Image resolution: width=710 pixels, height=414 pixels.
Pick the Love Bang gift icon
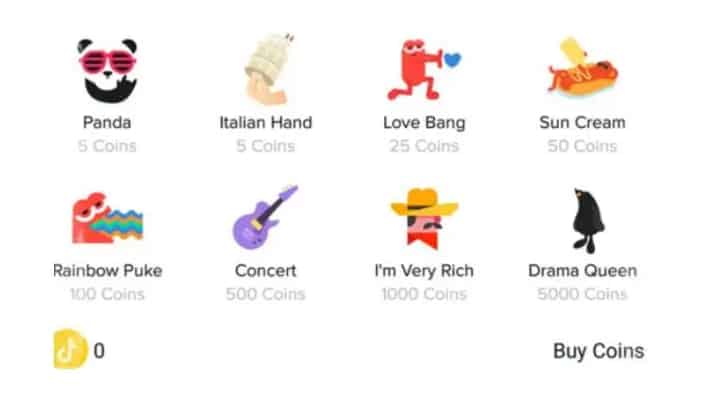point(423,70)
